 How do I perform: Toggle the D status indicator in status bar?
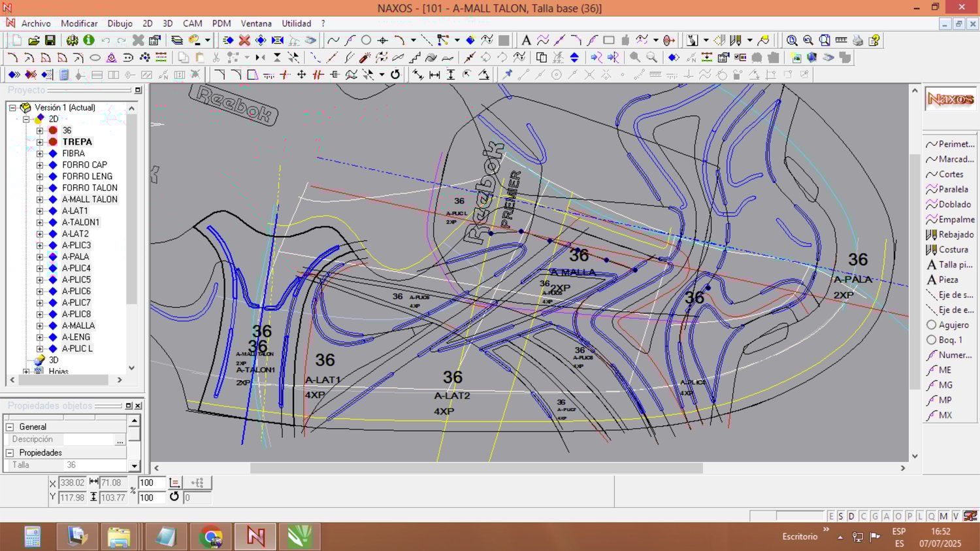[x=851, y=516]
